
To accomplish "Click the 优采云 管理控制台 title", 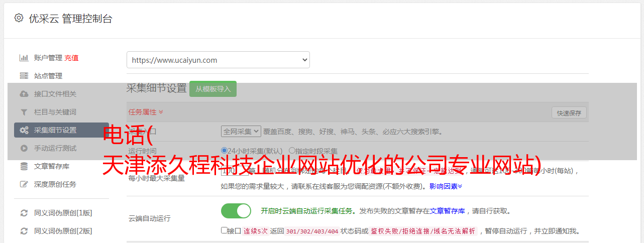I will [70, 19].
